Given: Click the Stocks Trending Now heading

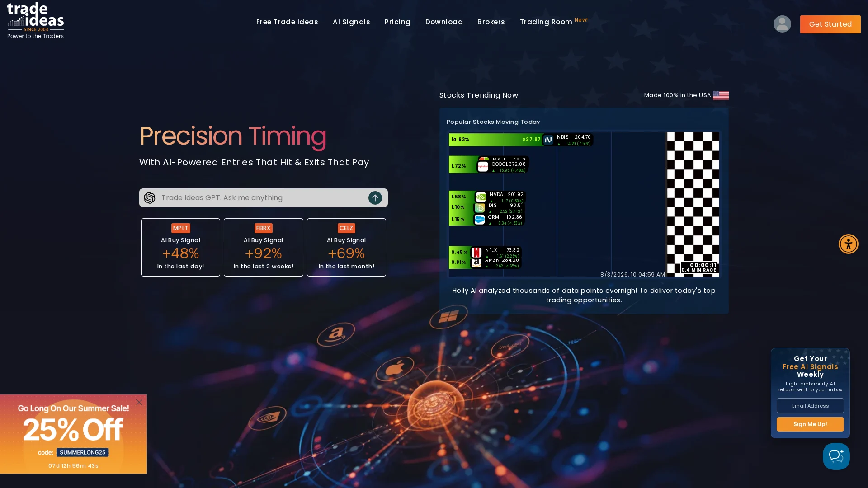Looking at the screenshot, I should click(479, 95).
